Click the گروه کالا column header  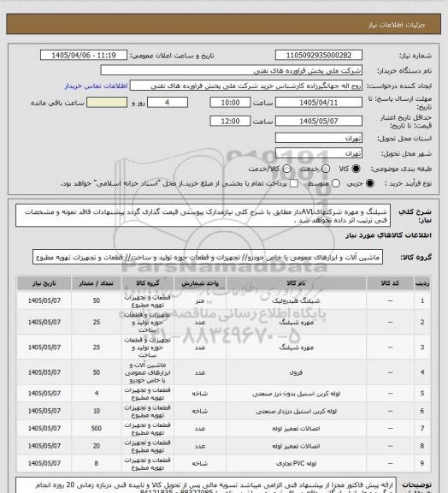[147, 283]
